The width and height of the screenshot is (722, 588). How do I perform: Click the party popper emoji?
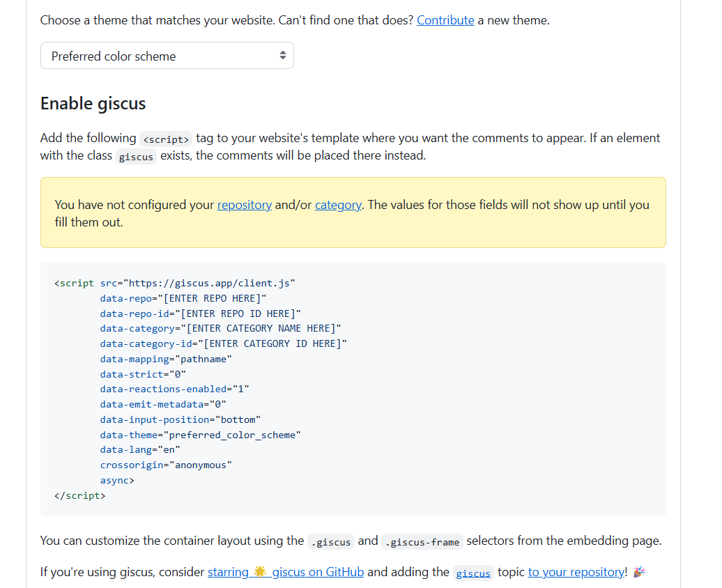[x=639, y=572]
